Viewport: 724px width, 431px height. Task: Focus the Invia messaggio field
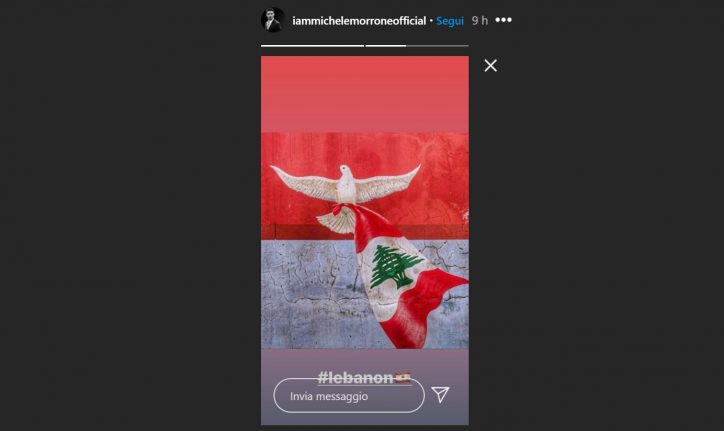[349, 395]
